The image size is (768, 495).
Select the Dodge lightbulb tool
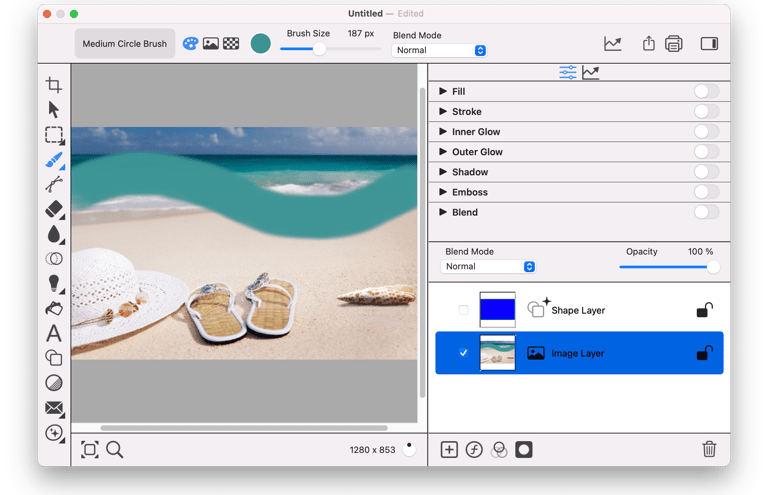pyautogui.click(x=54, y=283)
